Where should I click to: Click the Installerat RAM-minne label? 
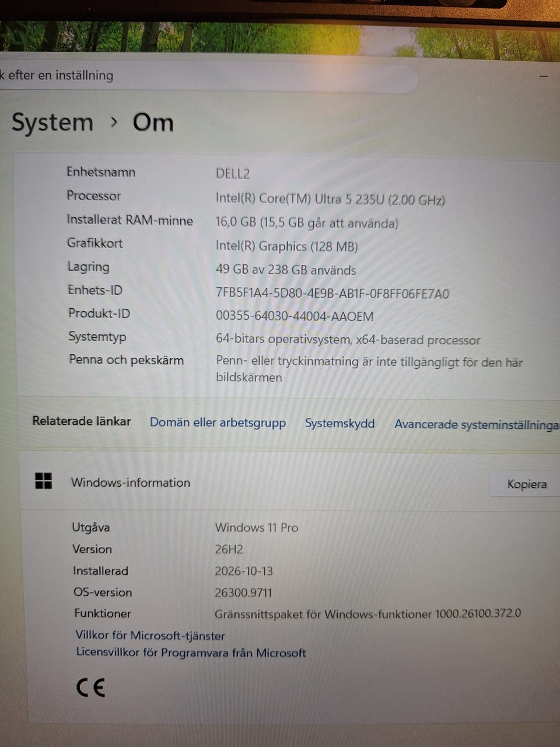(x=129, y=220)
